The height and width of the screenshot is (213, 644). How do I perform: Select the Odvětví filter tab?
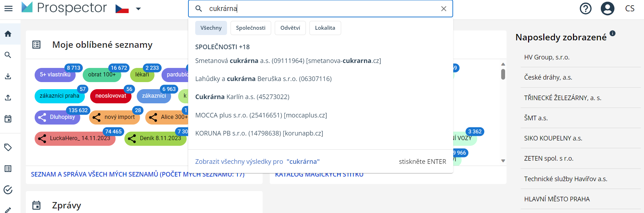click(x=290, y=28)
